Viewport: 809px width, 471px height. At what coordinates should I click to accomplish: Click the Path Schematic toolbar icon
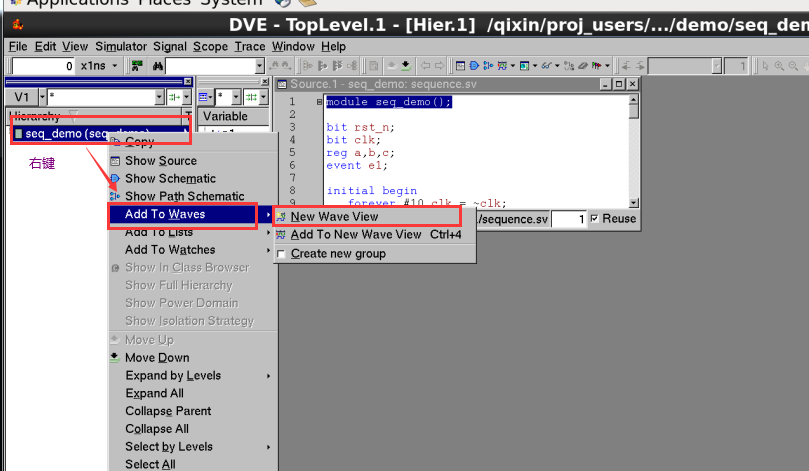pos(488,66)
